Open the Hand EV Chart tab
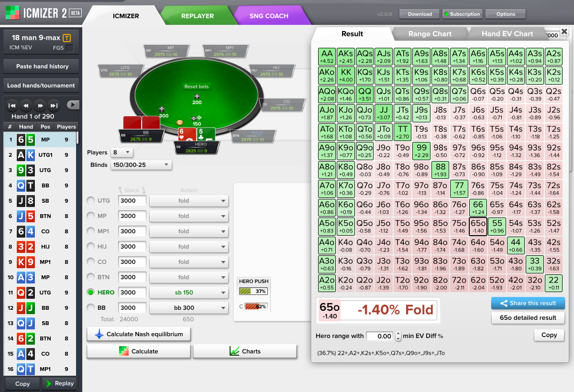The width and height of the screenshot is (574, 392). click(507, 34)
